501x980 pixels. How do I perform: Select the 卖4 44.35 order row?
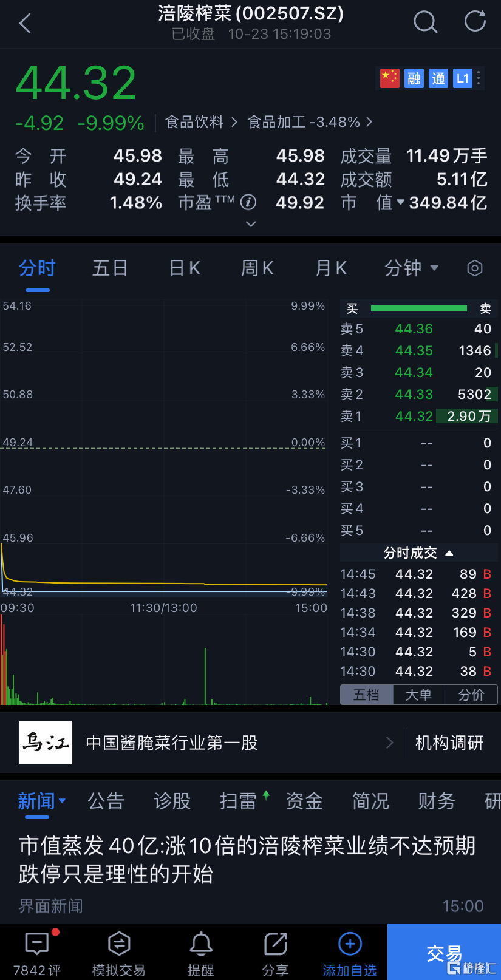click(419, 350)
